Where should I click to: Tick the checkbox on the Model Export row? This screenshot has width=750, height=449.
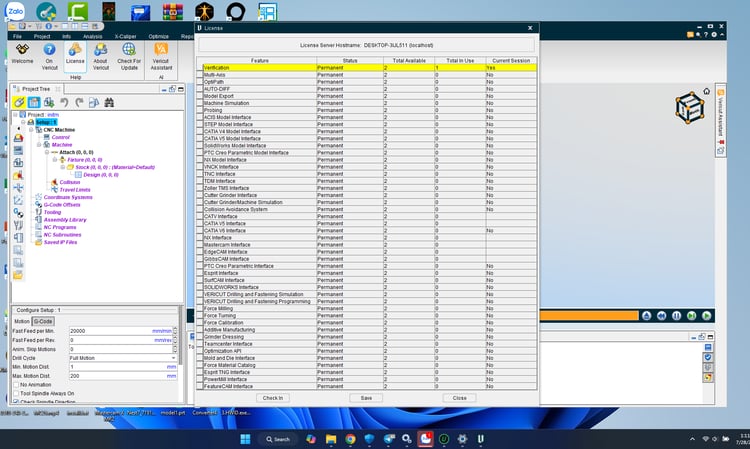pos(200,96)
